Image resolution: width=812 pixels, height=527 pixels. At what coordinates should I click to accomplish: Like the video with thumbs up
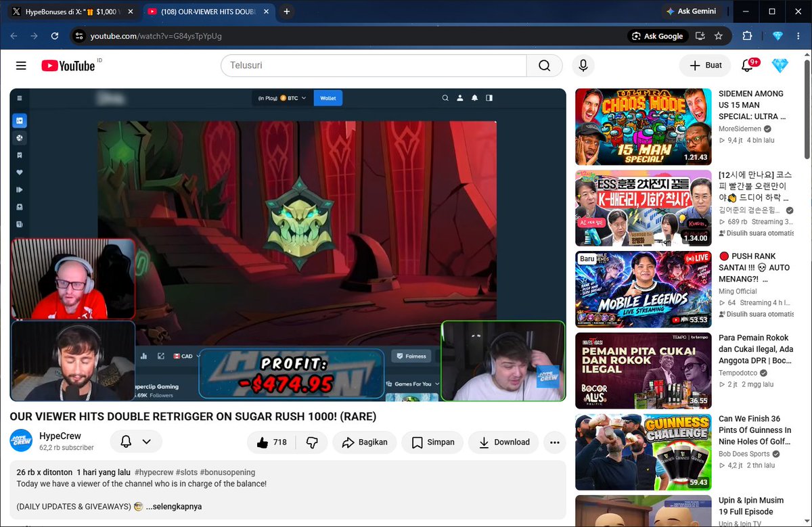[x=271, y=442]
